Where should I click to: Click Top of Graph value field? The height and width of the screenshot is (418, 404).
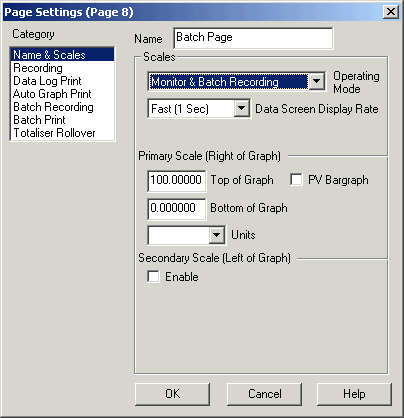(x=177, y=181)
